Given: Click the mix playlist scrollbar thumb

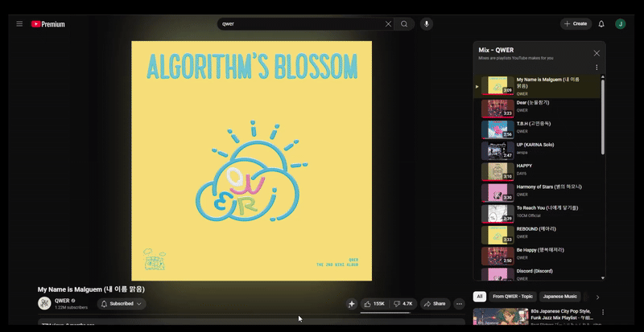Looking at the screenshot, I should click(x=602, y=117).
